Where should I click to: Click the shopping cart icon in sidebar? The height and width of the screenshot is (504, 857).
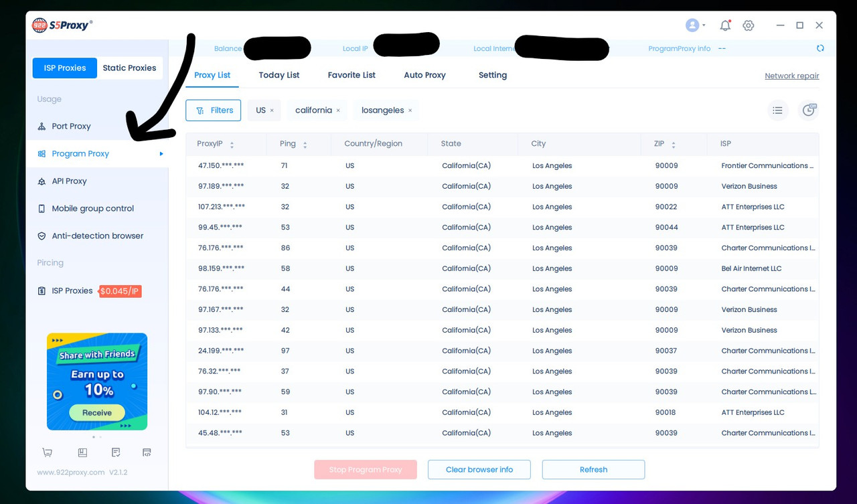click(x=47, y=452)
